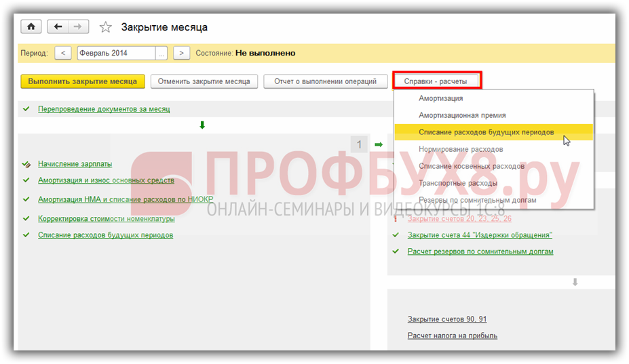Click the forward navigation arrow

coord(77,27)
